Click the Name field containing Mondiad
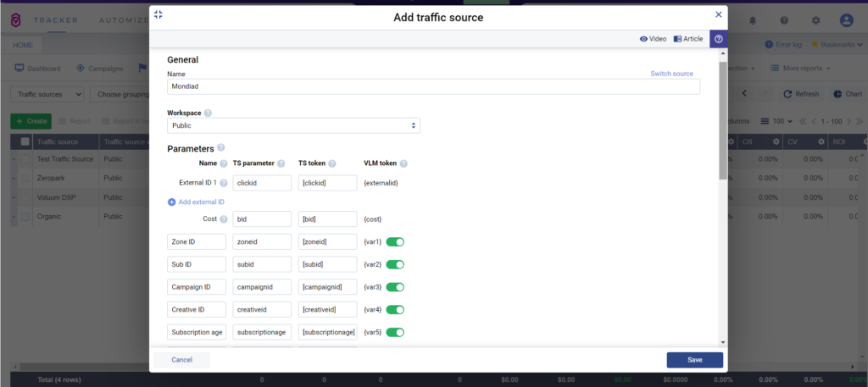 433,86
